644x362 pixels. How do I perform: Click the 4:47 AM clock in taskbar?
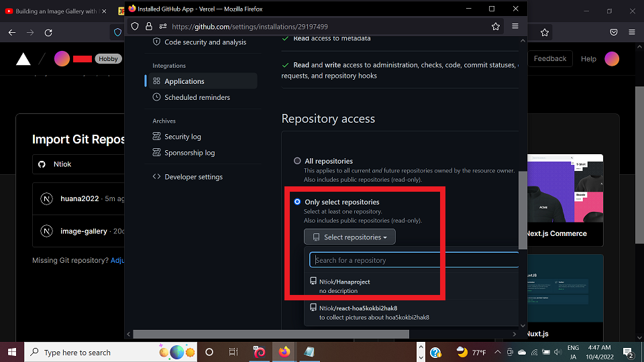(x=599, y=348)
